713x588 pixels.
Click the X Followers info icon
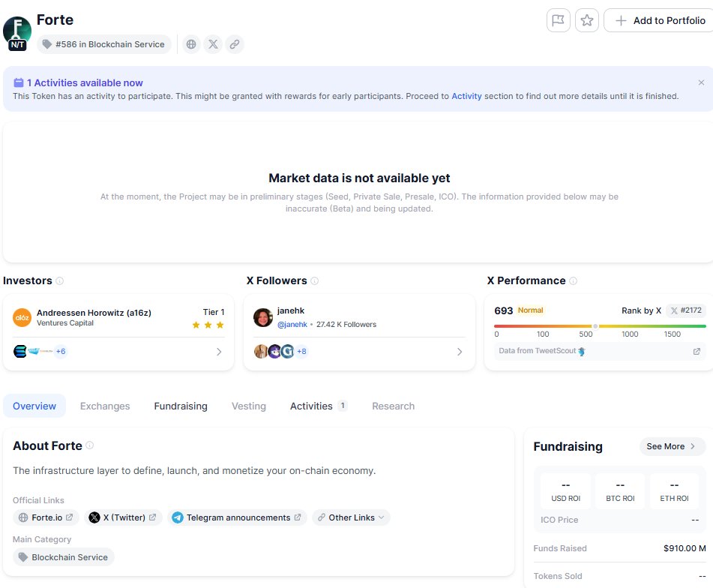[x=314, y=280]
